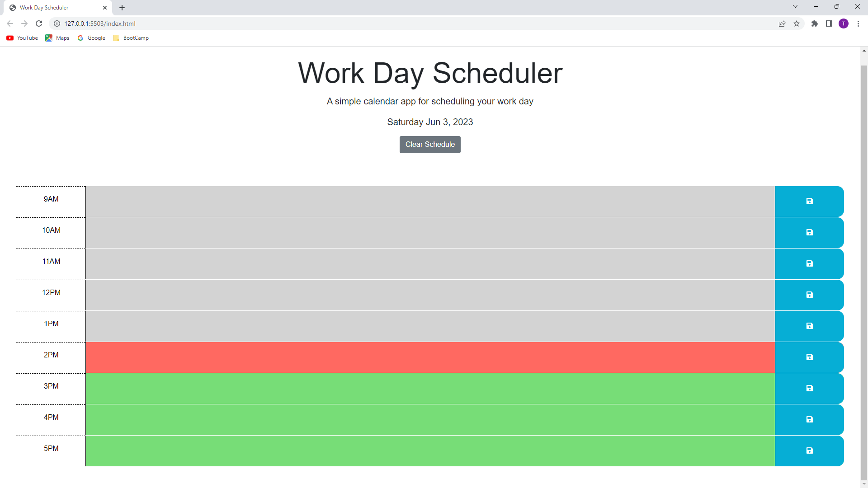
Task: Toggle the browser side panel
Action: point(829,23)
